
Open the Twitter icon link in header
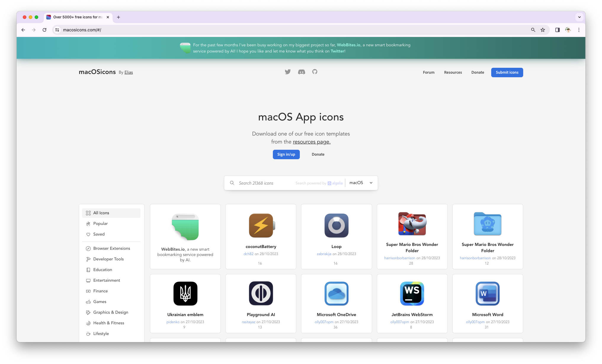(288, 72)
